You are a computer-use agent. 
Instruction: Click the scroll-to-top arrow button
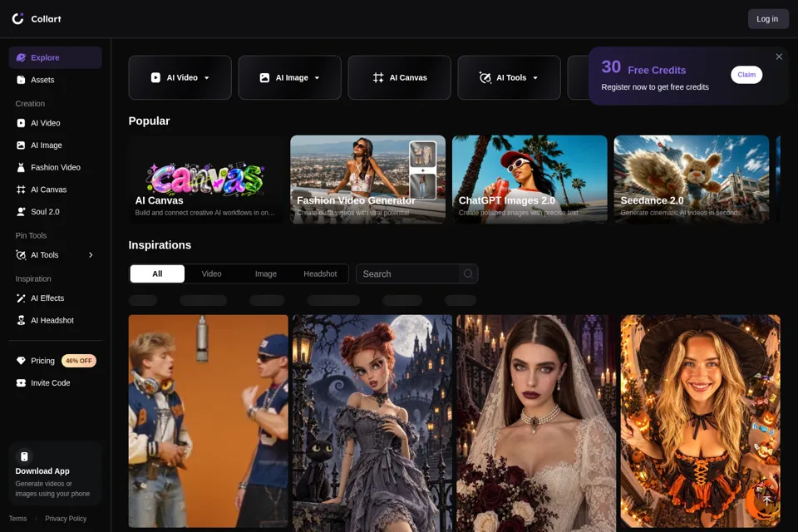(x=766, y=500)
